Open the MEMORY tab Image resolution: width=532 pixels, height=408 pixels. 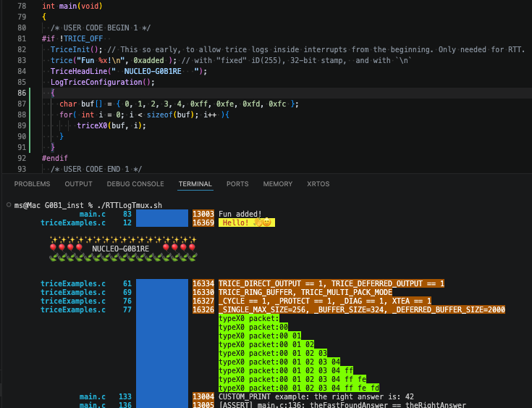click(x=277, y=184)
